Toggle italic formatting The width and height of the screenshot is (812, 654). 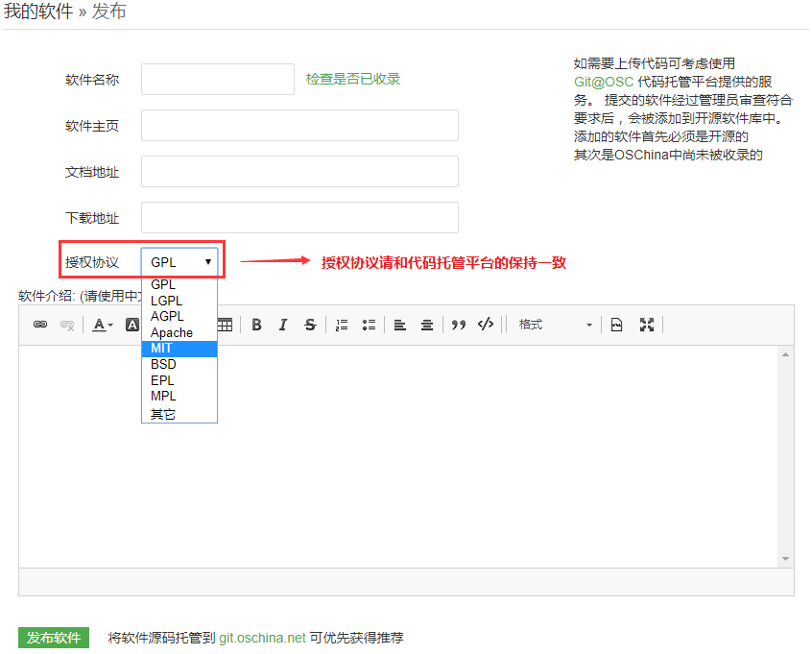click(283, 325)
